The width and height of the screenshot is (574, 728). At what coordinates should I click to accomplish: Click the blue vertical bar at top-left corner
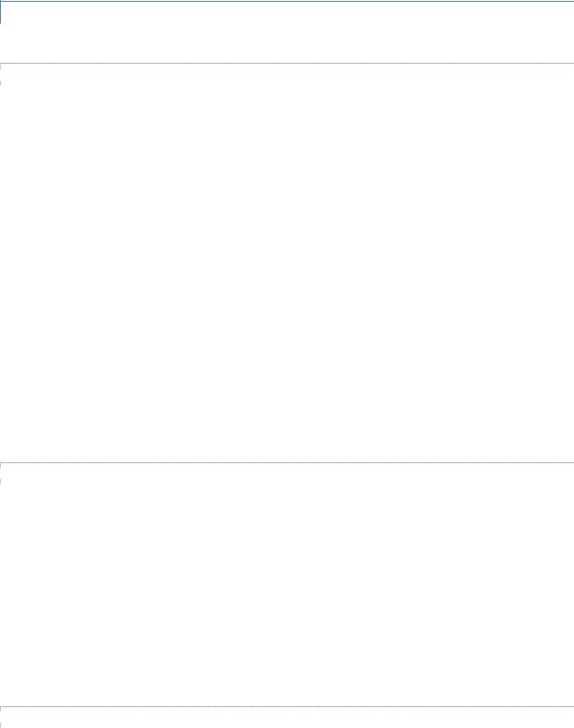(x=1, y=11)
